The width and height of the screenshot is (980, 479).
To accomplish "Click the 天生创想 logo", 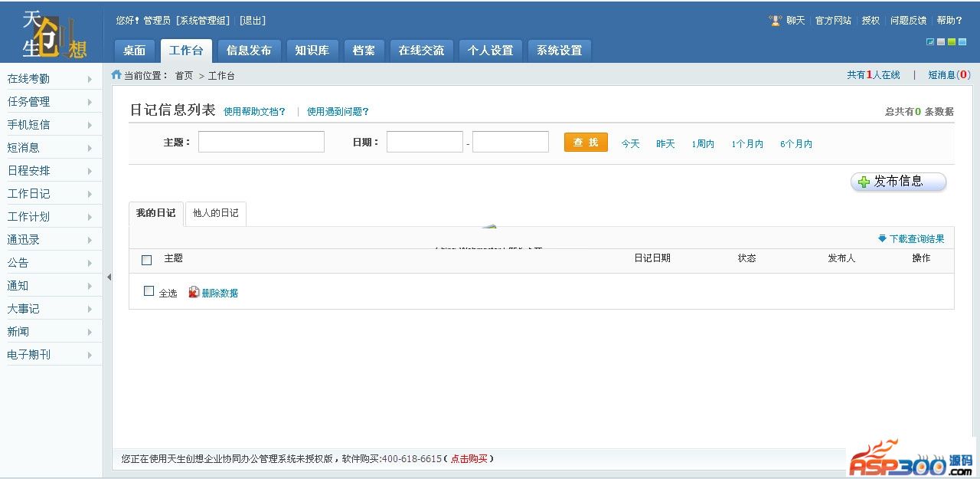I will coord(54,35).
